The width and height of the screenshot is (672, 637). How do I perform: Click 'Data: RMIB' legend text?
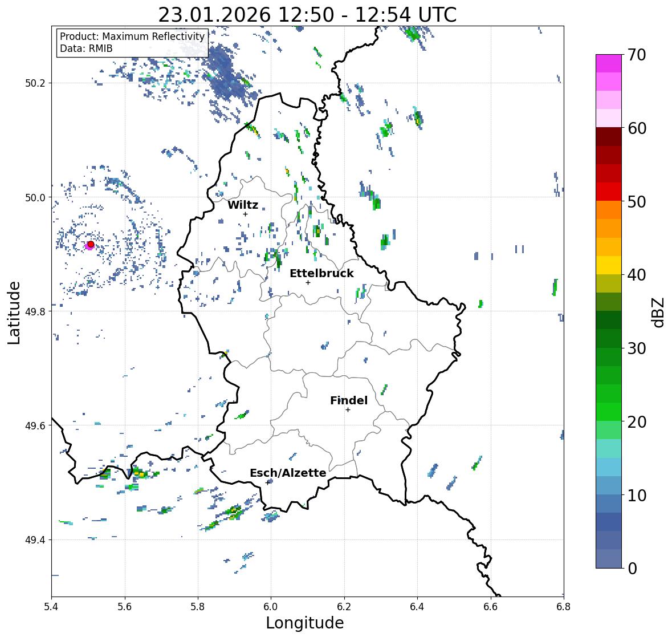(x=86, y=48)
